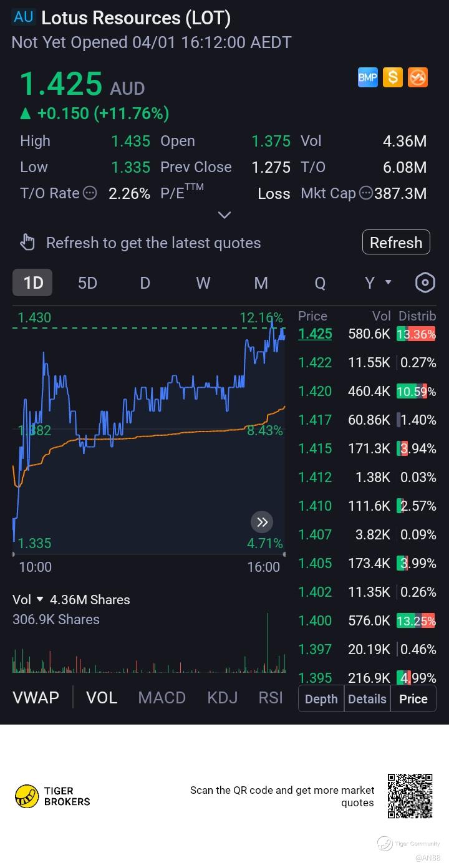This screenshot has width=449, height=868.
Task: Show the Depth panel
Action: [x=321, y=699]
